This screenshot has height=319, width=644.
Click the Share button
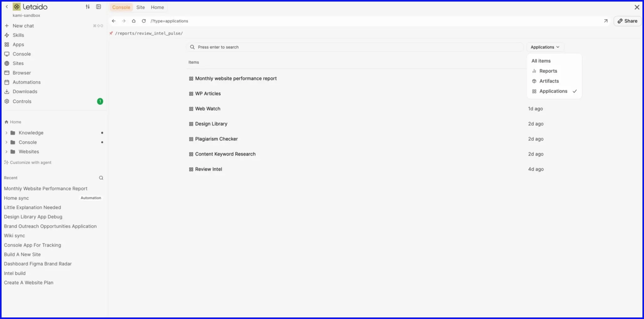(627, 21)
